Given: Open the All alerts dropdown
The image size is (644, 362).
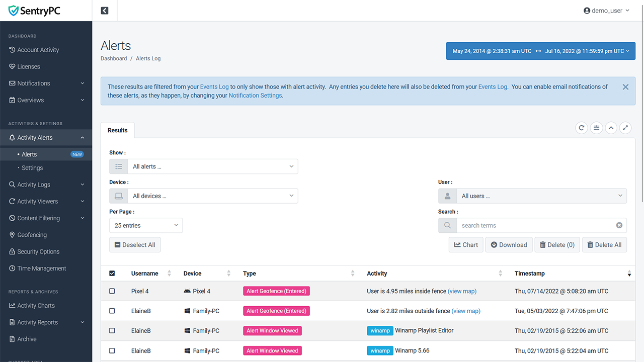Looking at the screenshot, I should point(213,166).
